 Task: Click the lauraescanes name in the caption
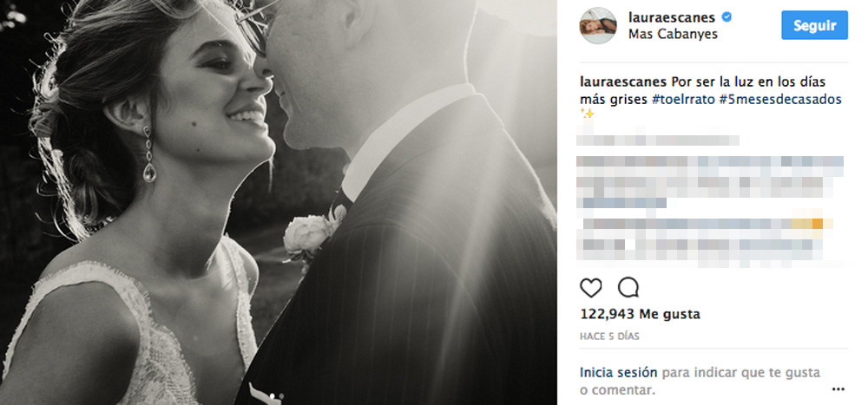tap(623, 82)
